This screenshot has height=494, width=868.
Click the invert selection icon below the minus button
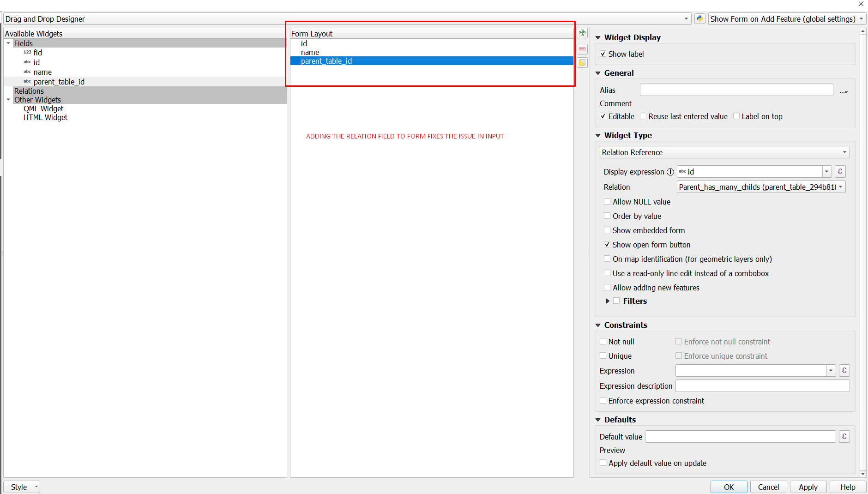582,62
